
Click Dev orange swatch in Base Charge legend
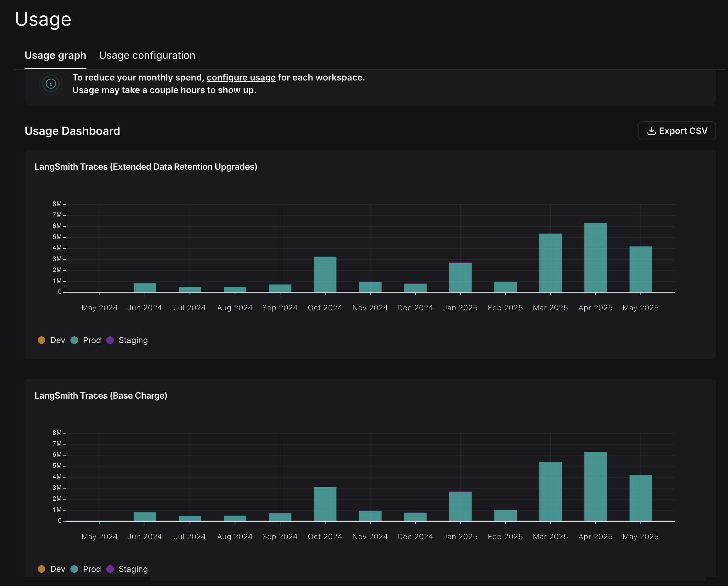point(41,569)
